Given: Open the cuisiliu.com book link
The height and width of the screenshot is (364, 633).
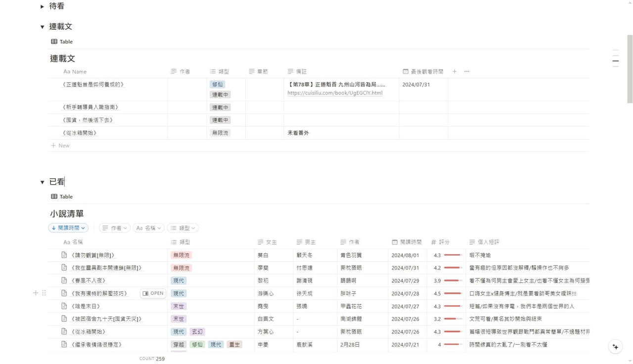Looking at the screenshot, I should (335, 93).
